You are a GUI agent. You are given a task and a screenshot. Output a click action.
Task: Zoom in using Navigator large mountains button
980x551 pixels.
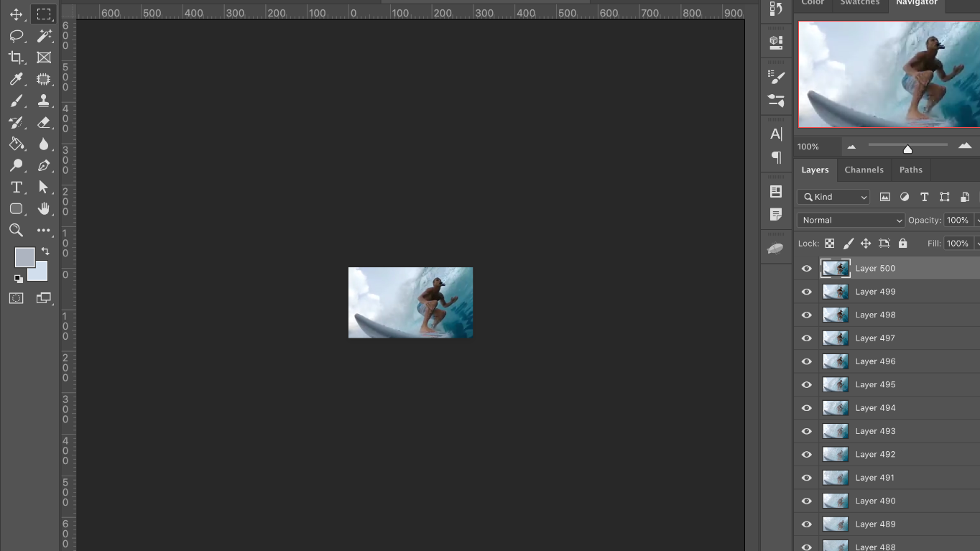click(x=965, y=146)
